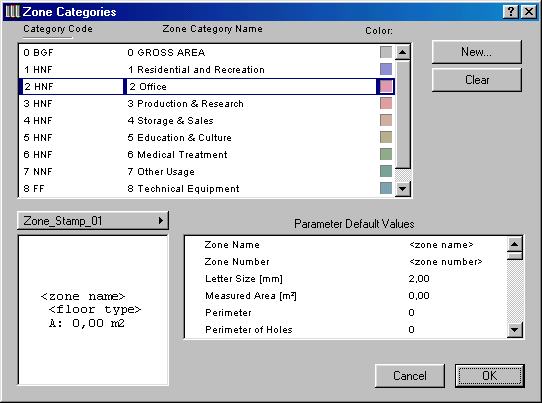Click the '<zone name>' default value
542x403 pixels.
[441, 245]
